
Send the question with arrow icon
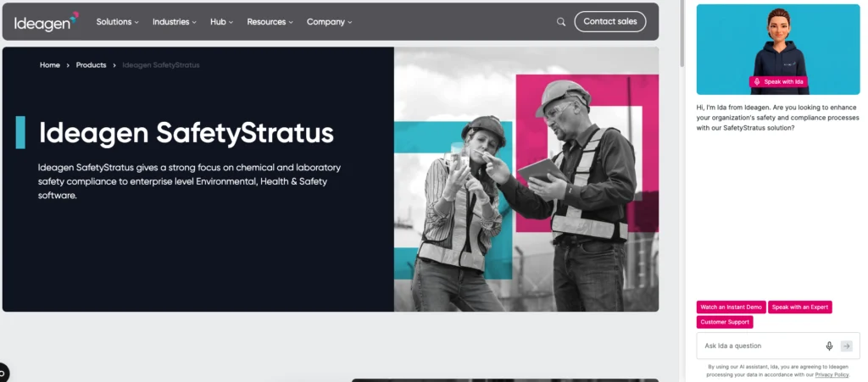click(x=847, y=346)
